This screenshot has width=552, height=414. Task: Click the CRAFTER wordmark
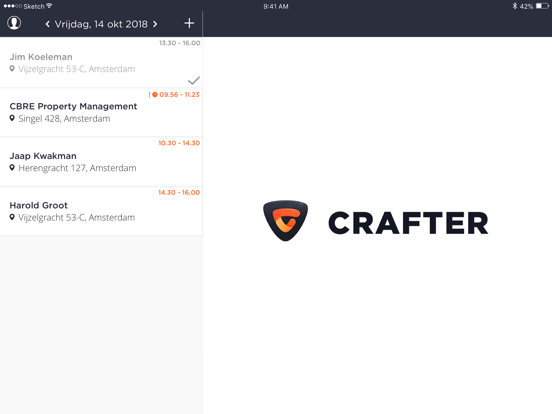(408, 223)
